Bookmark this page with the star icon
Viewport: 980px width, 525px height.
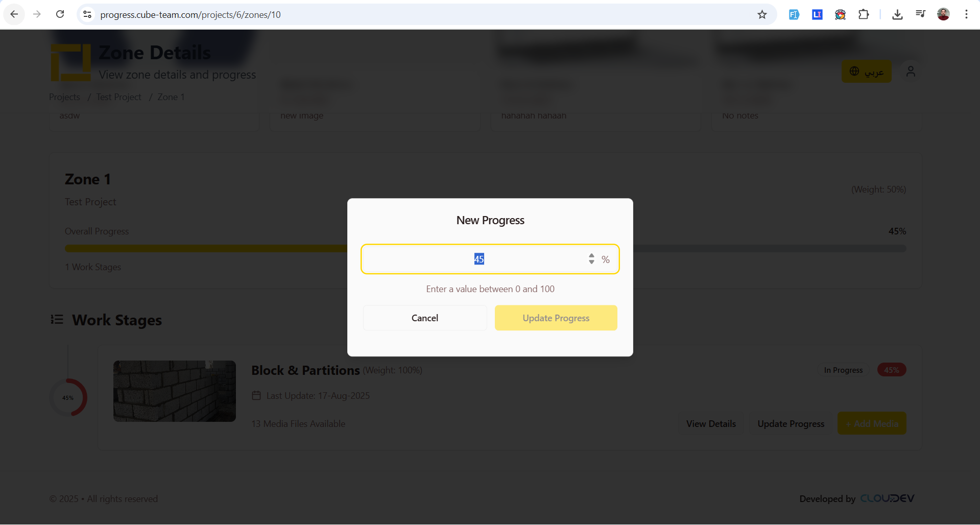(762, 14)
